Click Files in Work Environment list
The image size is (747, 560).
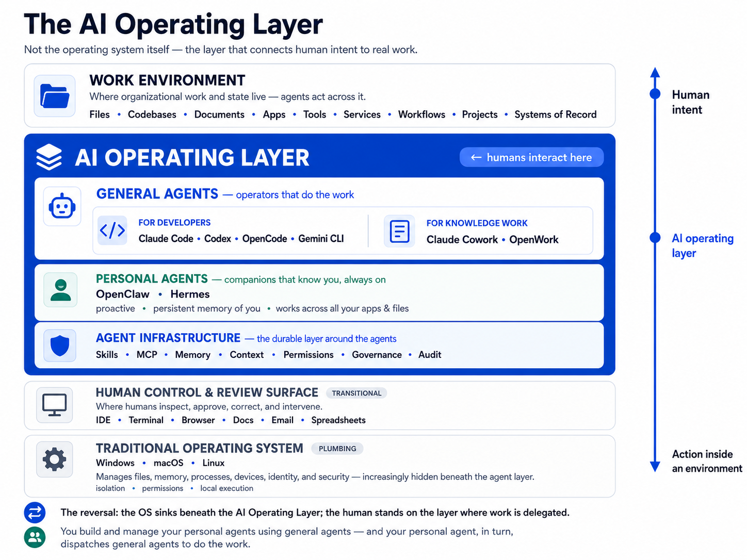click(100, 114)
